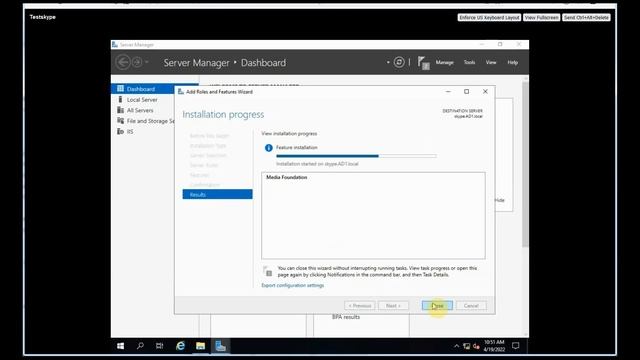640x360 pixels.
Task: Expand the dropdown arrow beside the refresh icon
Action: tap(388, 62)
